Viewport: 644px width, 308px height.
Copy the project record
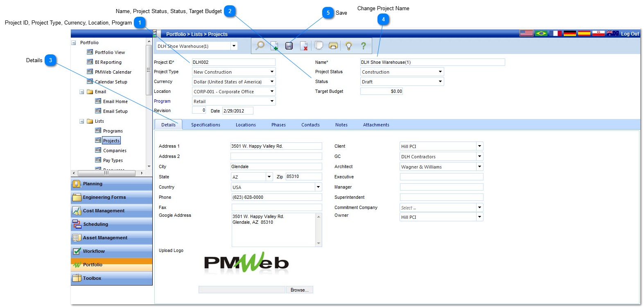click(x=319, y=46)
